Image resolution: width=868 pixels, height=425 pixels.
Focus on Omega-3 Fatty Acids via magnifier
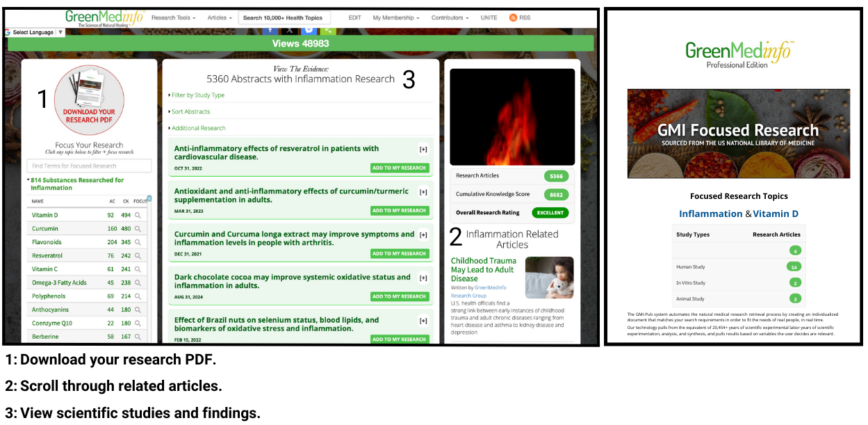(x=138, y=283)
